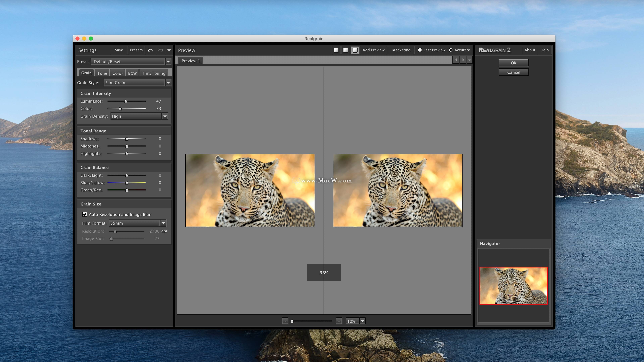Click the 10% zoom value field

[x=352, y=321]
